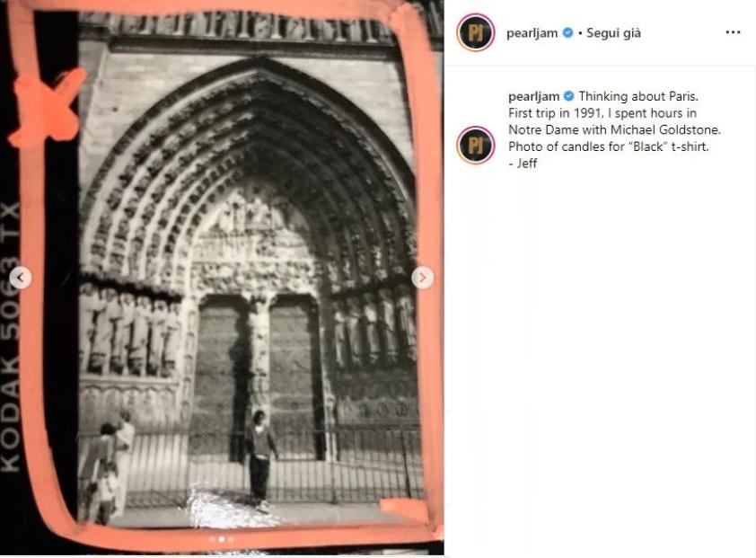Open pearljam profile from the header username
The width and height of the screenshot is (756, 558).
tap(532, 33)
